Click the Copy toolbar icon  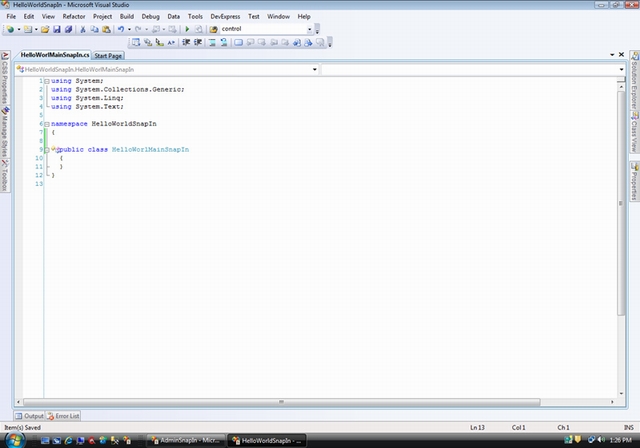(94, 29)
